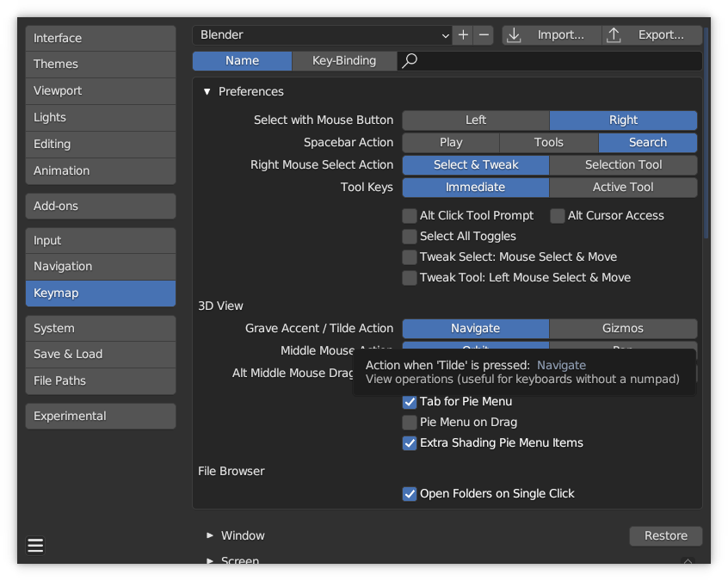The width and height of the screenshot is (728, 581).
Task: Open the System preferences tab
Action: (x=101, y=328)
